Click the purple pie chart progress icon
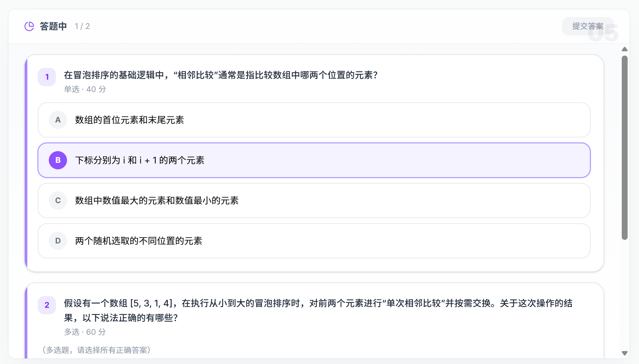The height and width of the screenshot is (364, 639). [29, 26]
